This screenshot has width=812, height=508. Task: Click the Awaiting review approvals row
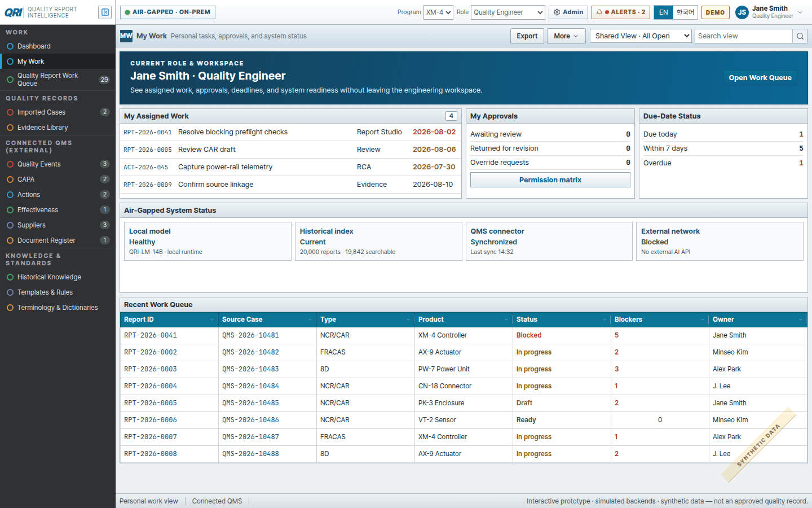click(550, 134)
